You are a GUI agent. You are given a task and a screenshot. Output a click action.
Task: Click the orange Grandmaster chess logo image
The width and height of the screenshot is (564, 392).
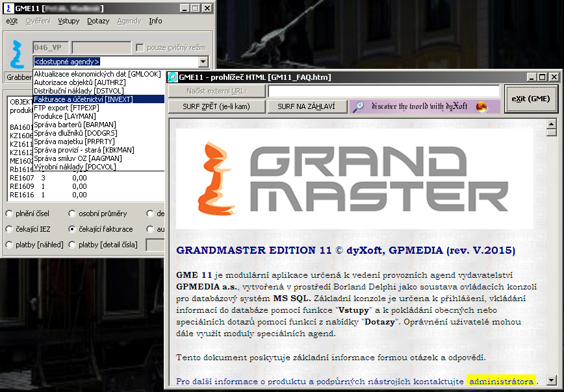pos(218,178)
